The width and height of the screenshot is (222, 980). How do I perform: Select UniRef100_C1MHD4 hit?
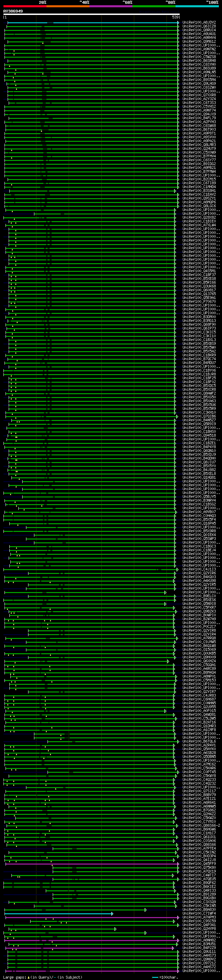199,187
